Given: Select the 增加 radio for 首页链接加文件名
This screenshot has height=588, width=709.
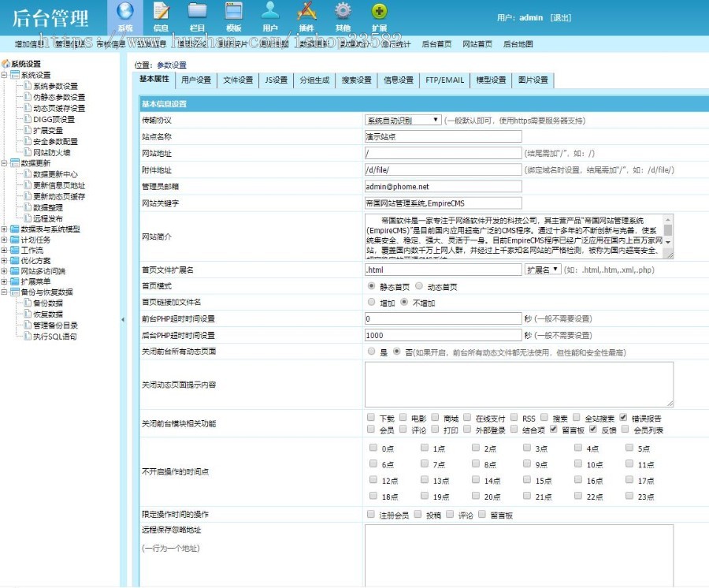Looking at the screenshot, I should (x=371, y=302).
